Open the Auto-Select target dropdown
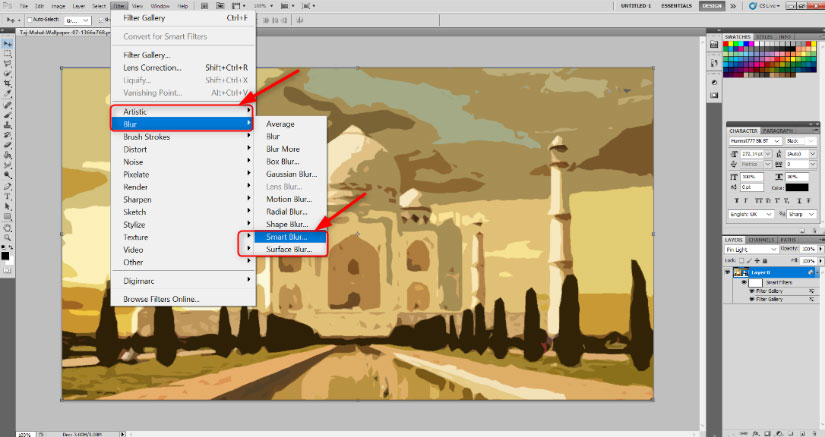 pyautogui.click(x=77, y=21)
